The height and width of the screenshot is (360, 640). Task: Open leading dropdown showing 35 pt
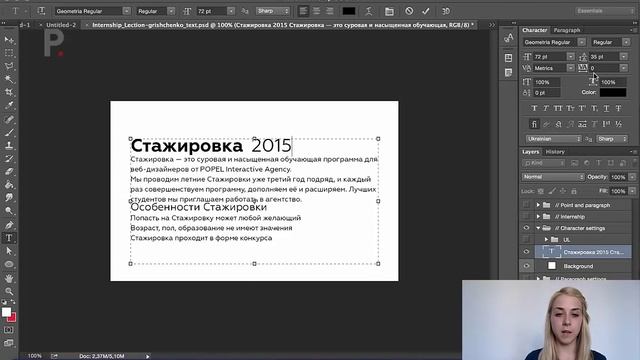tap(624, 57)
